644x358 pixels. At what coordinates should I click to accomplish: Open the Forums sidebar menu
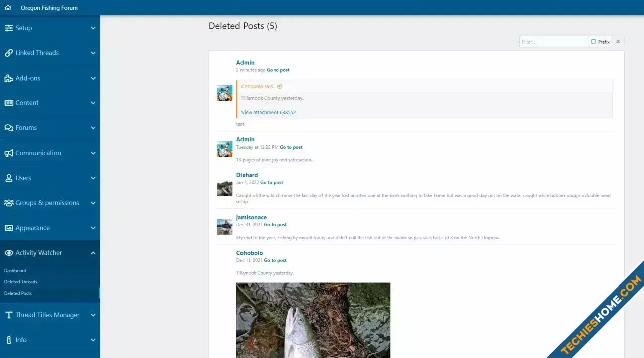pyautogui.click(x=50, y=128)
